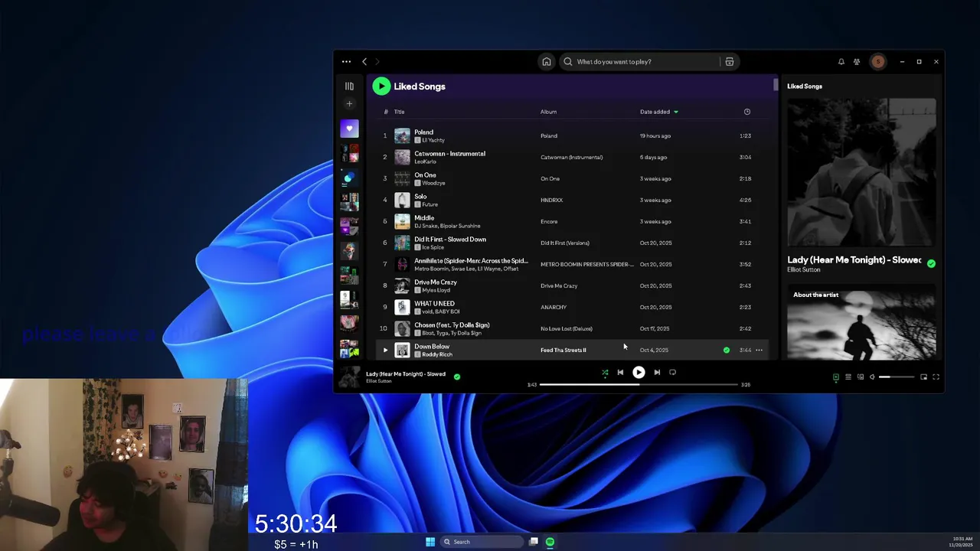Click the track list vertical scrollbar
Image resolution: width=980 pixels, height=551 pixels.
[776, 85]
